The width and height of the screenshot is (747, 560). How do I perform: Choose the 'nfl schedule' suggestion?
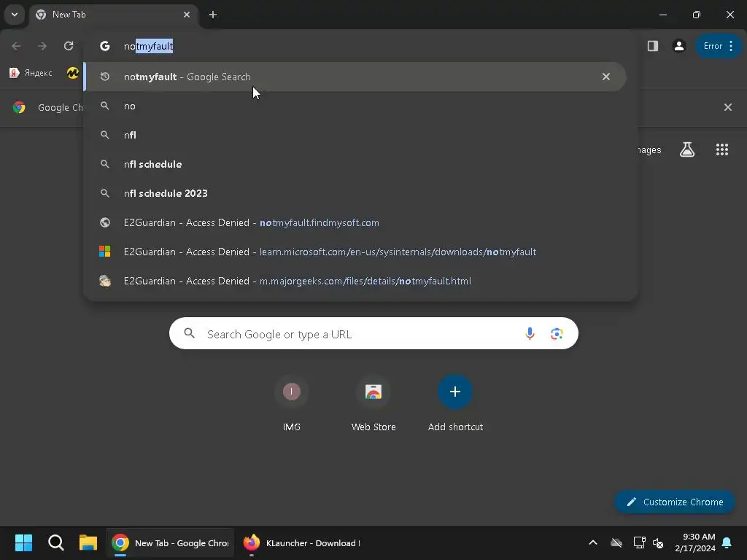pos(360,164)
